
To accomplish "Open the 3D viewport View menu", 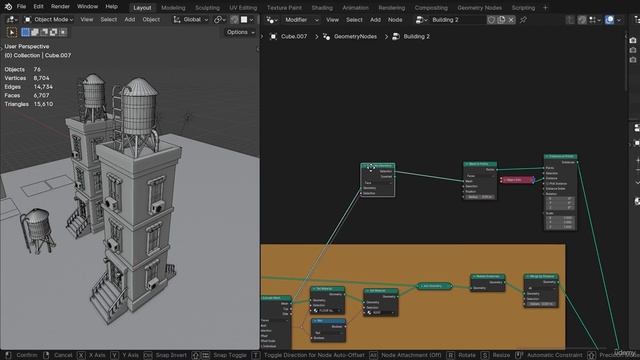I will (x=87, y=20).
